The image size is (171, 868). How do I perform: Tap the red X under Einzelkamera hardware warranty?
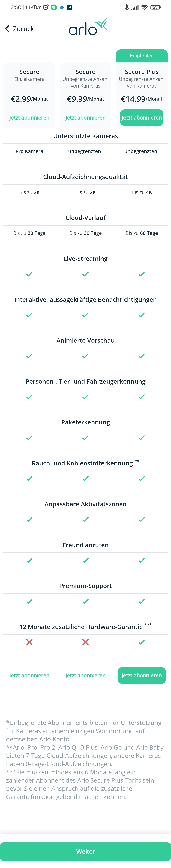[x=29, y=642]
